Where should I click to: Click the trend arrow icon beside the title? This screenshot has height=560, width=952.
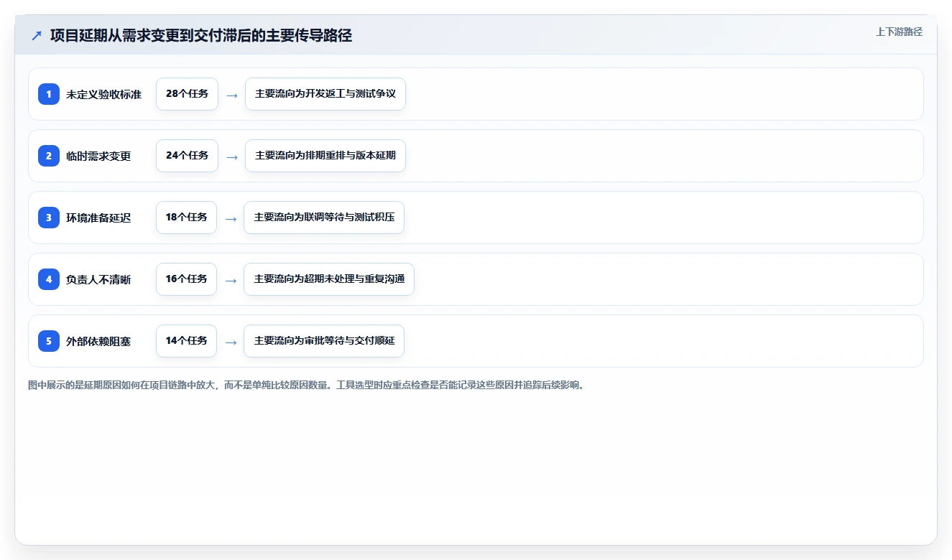point(37,36)
